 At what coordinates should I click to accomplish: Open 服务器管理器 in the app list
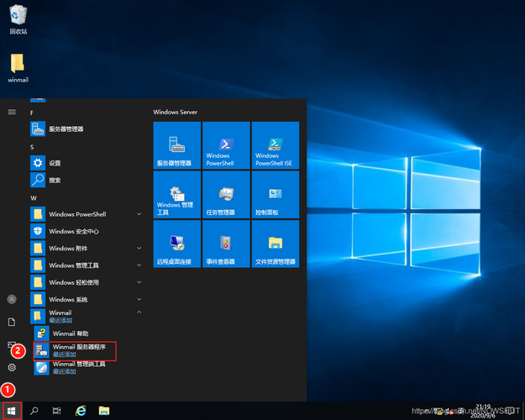pyautogui.click(x=87, y=129)
